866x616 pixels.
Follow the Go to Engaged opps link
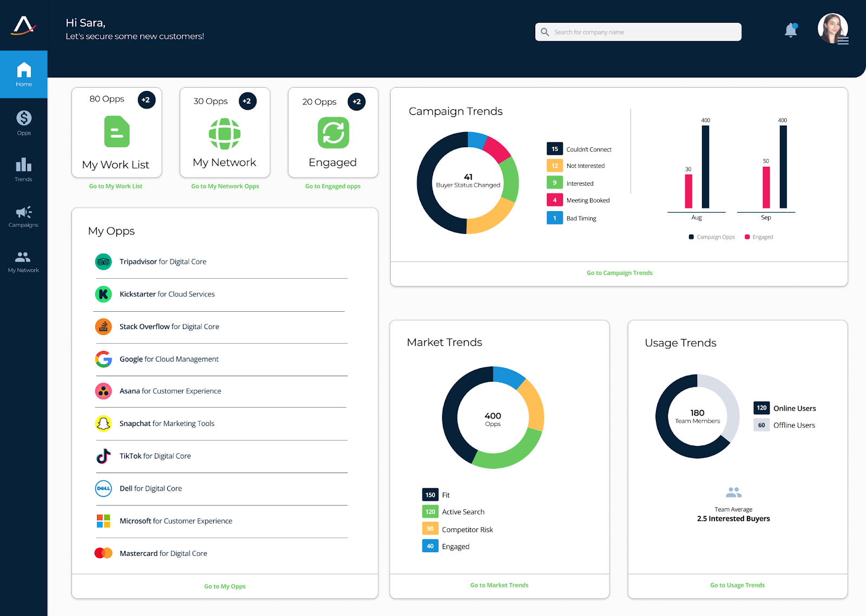click(333, 186)
